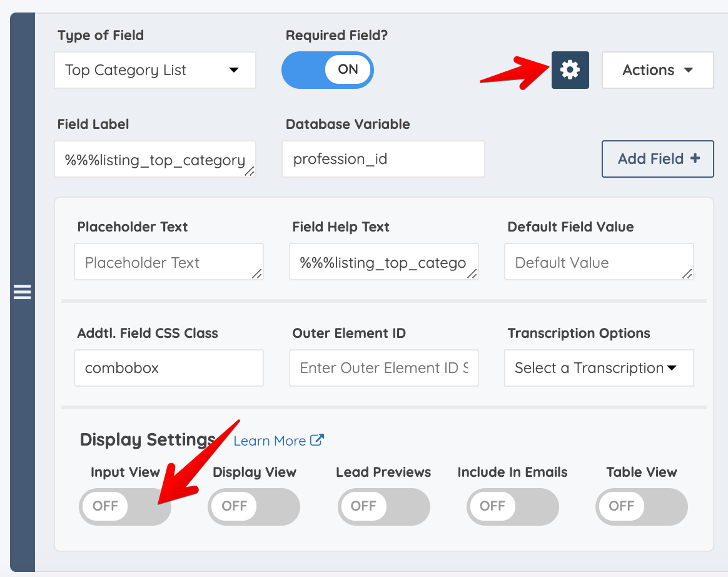
Task: Turn off the Required Field toggle
Action: tap(327, 70)
